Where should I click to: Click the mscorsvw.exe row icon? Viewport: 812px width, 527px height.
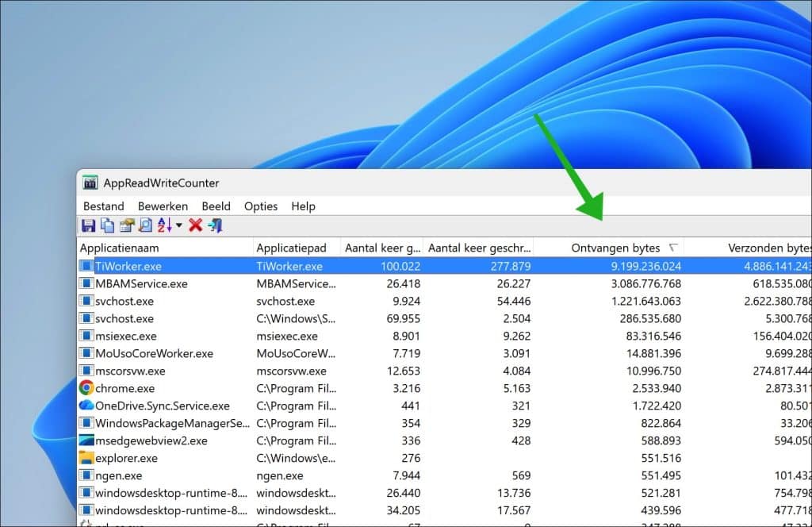coord(86,371)
